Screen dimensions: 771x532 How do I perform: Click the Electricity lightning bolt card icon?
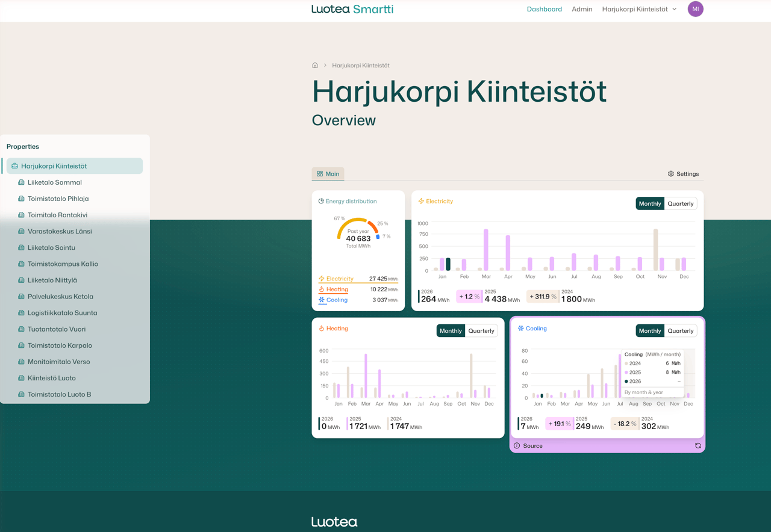pyautogui.click(x=421, y=201)
